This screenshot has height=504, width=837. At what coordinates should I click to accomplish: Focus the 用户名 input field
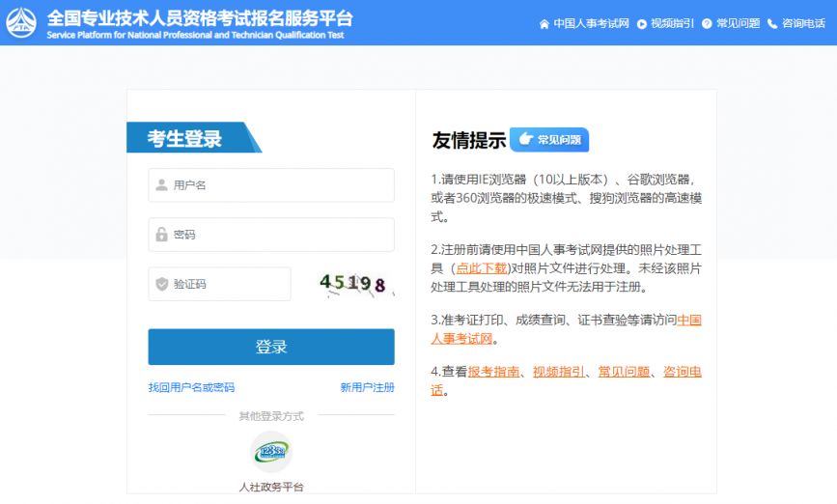(271, 185)
